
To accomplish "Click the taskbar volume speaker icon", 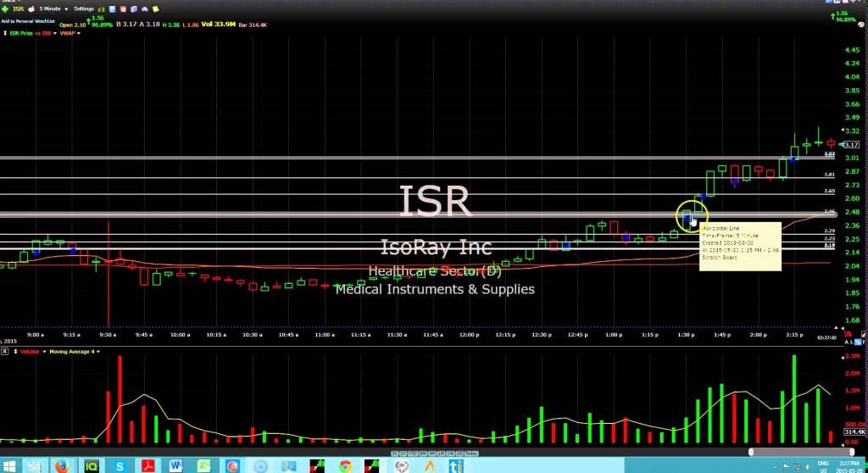I will [x=807, y=467].
